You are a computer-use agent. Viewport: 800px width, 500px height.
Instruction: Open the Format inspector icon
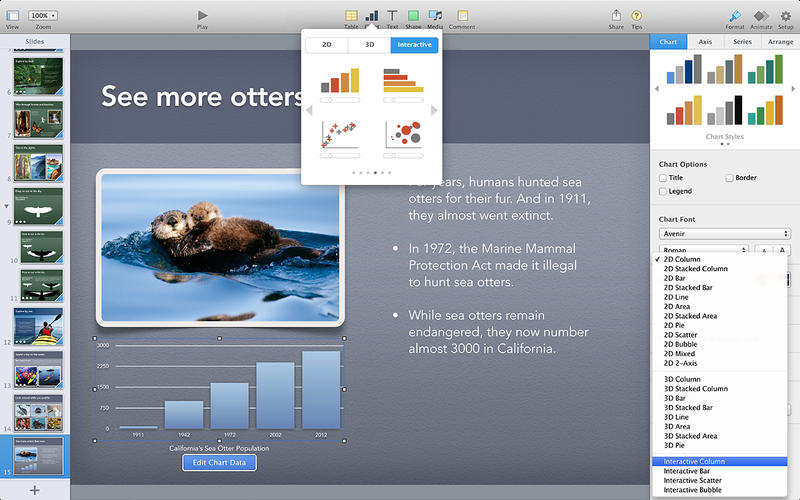click(735, 15)
